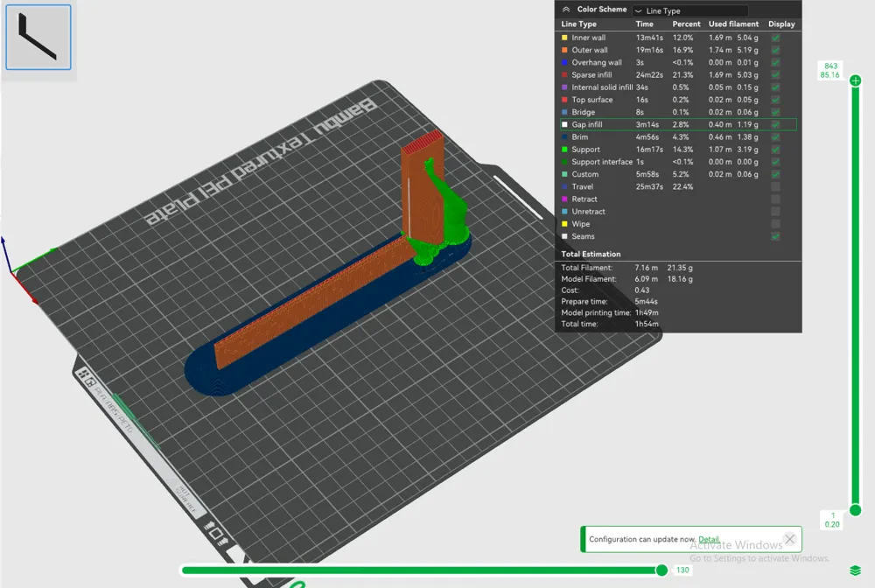Image resolution: width=875 pixels, height=588 pixels.
Task: Toggle Bridge display checkbox
Action: pyautogui.click(x=775, y=112)
